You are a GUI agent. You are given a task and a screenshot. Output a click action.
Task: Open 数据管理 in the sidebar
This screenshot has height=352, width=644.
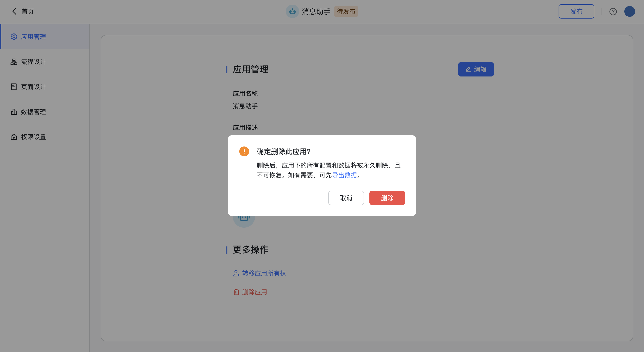tap(45, 112)
